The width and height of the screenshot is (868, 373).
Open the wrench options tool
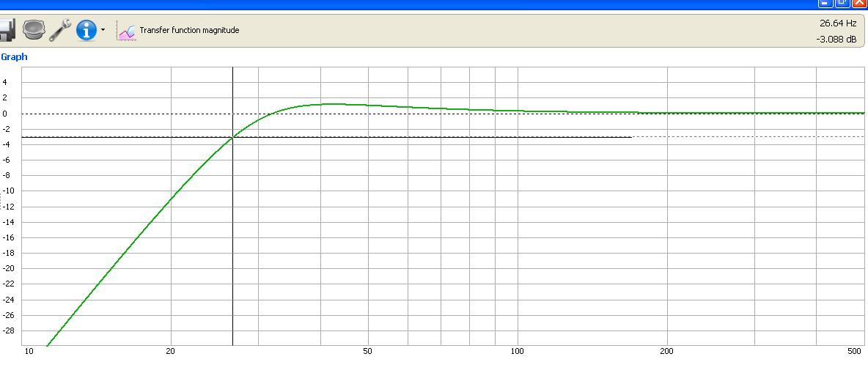[60, 30]
